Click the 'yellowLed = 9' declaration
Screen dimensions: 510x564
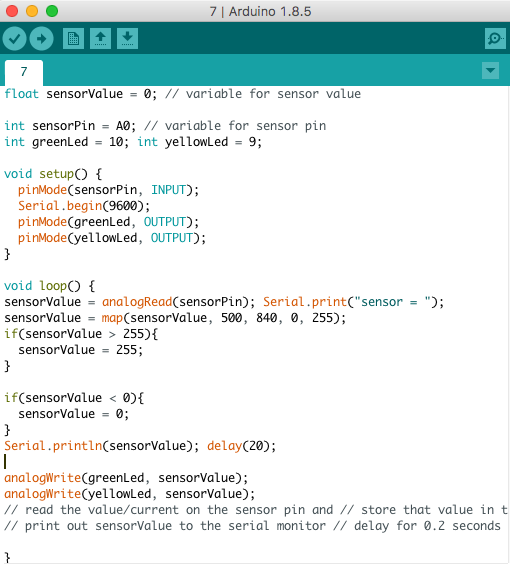tap(210, 142)
